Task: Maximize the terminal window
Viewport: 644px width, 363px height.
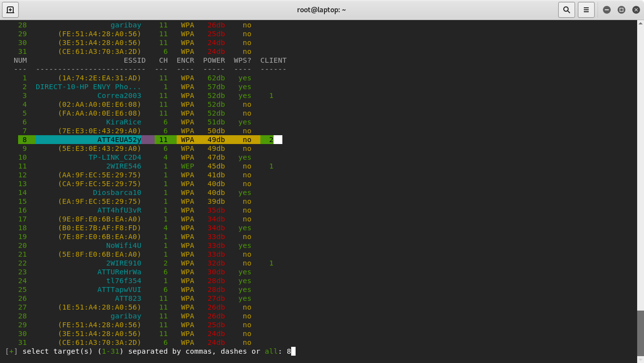Action: (621, 10)
